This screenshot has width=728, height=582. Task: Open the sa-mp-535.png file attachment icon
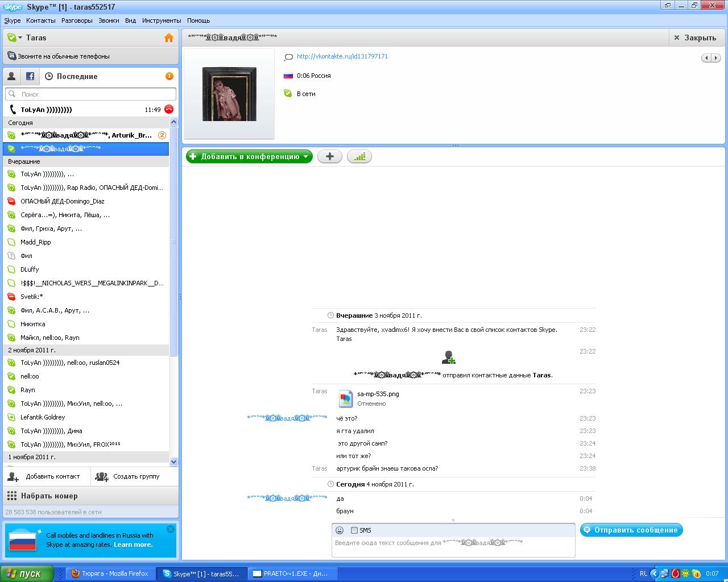pos(346,398)
